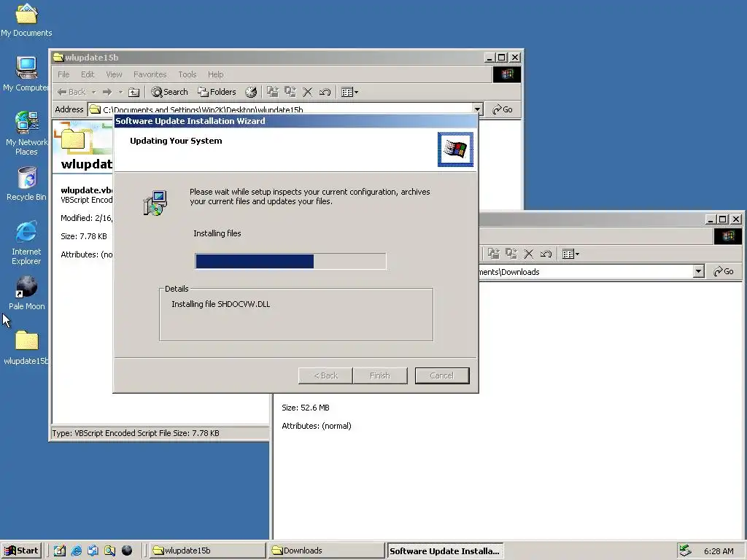Click Go button in wlupdate15b window
Image resolution: width=747 pixels, height=560 pixels.
503,109
